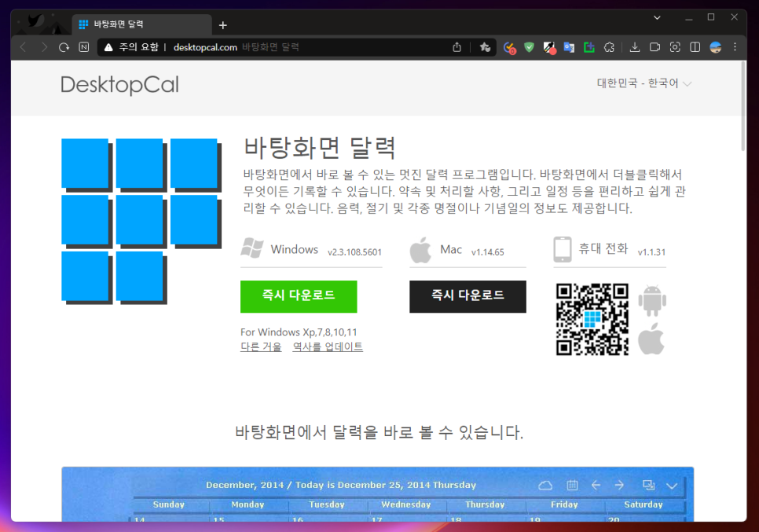The image size is (759, 532).
Task: Toggle the side panel icon
Action: 695,47
